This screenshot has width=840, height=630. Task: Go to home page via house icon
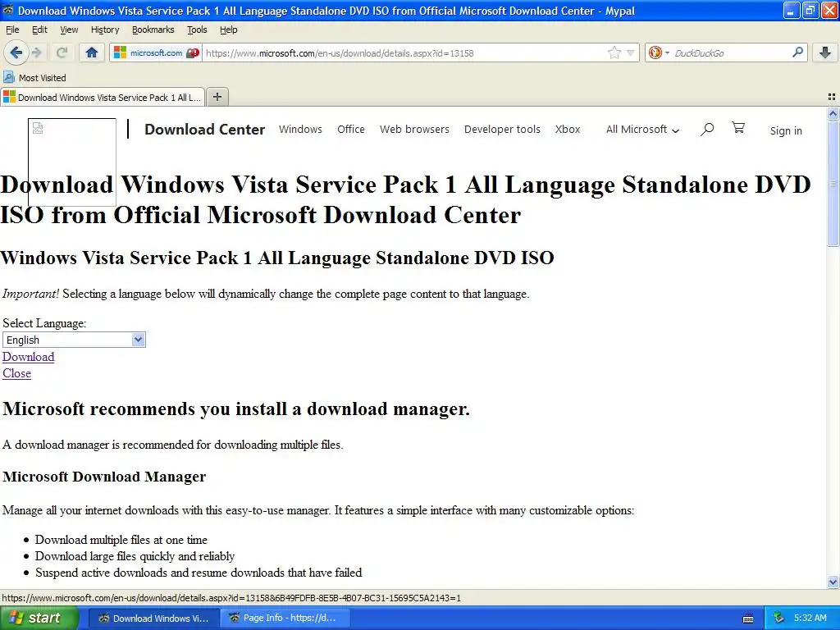click(x=92, y=52)
